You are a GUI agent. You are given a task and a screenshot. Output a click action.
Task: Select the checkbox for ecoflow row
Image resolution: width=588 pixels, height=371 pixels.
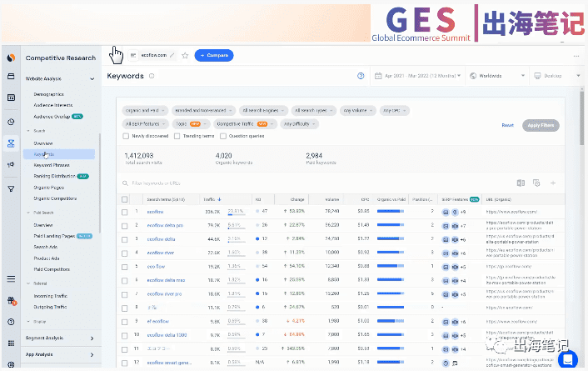coord(124,212)
